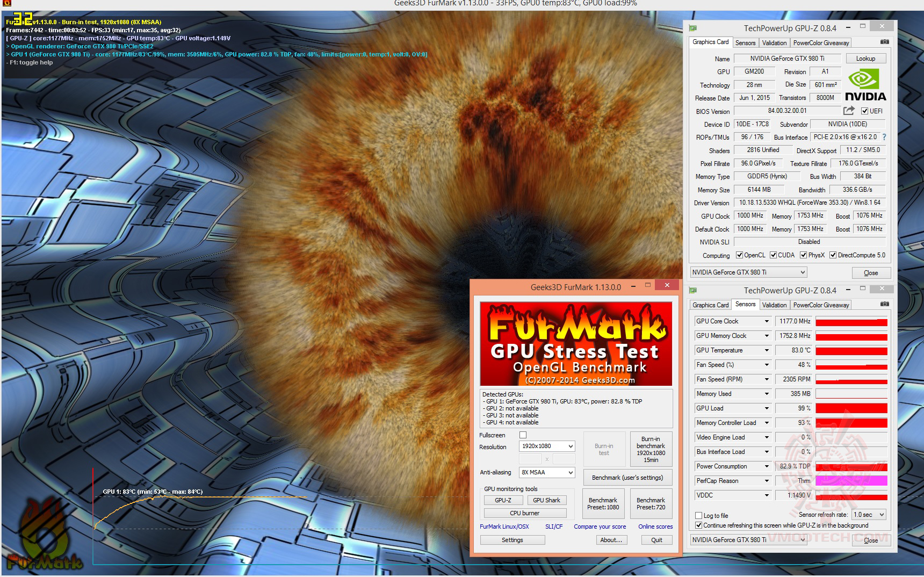Toggle the PhysX checkbox
This screenshot has width=924, height=577.
[803, 255]
